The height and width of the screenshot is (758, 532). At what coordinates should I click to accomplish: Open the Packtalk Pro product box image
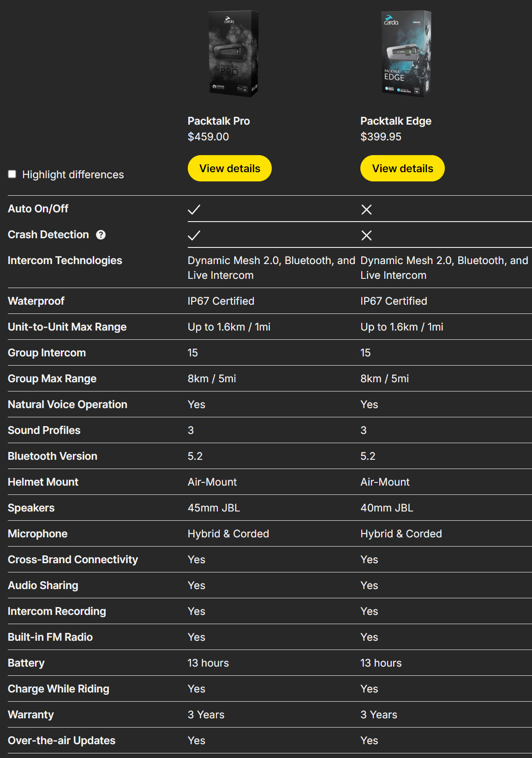234,54
